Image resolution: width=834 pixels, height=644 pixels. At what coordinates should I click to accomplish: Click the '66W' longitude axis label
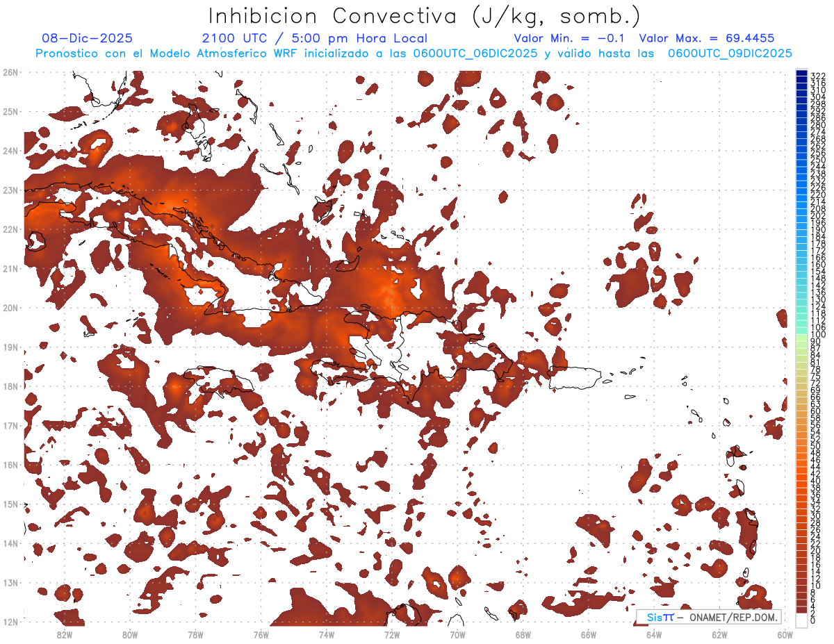click(589, 634)
